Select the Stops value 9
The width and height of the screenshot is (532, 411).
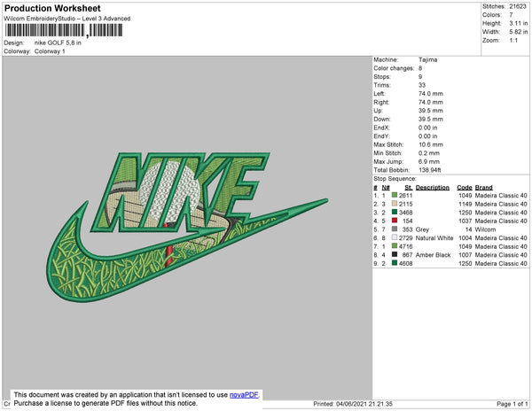click(x=420, y=76)
